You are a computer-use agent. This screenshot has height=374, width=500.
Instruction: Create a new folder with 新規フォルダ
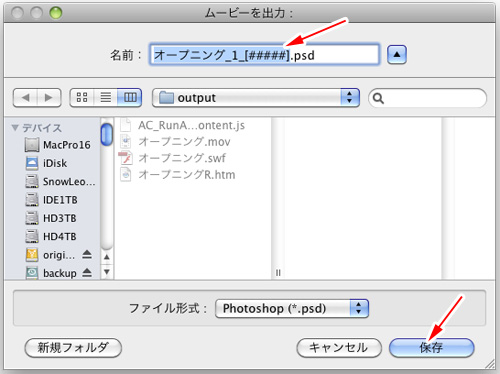click(73, 348)
